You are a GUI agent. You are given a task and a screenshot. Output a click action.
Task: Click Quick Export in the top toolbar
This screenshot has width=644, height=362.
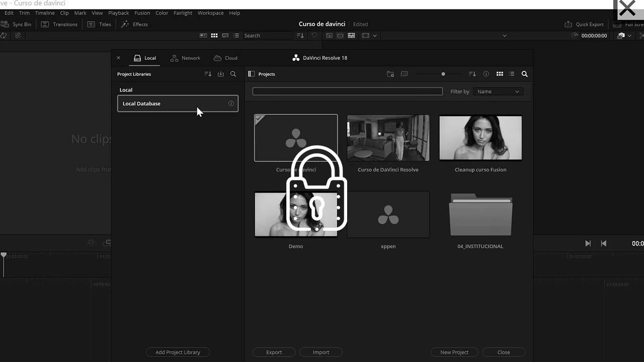point(584,24)
